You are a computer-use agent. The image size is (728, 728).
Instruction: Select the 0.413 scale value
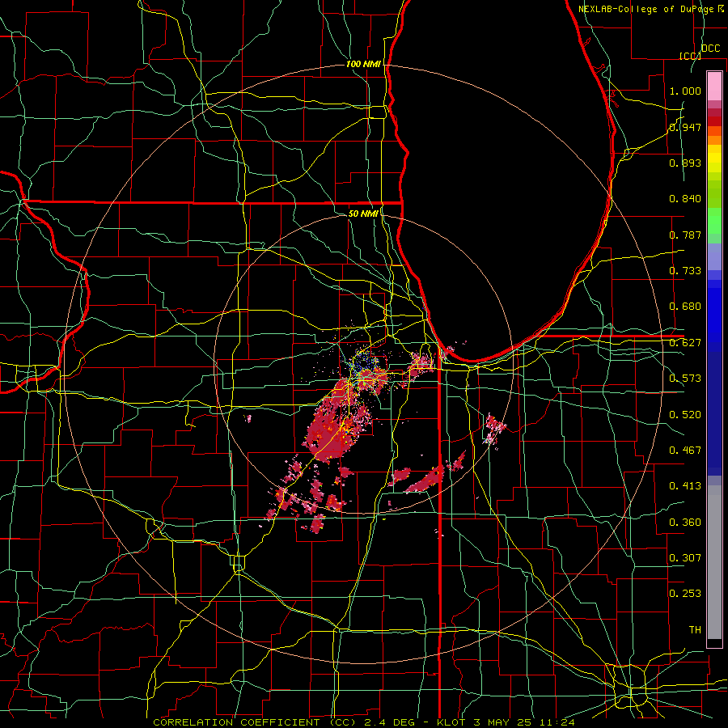685,486
